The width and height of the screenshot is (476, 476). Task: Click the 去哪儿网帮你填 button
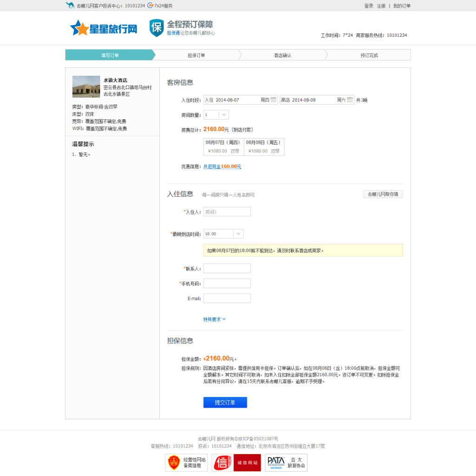point(383,194)
